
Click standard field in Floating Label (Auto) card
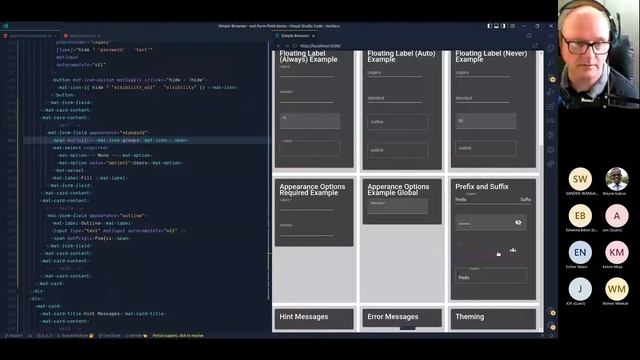coord(395,98)
